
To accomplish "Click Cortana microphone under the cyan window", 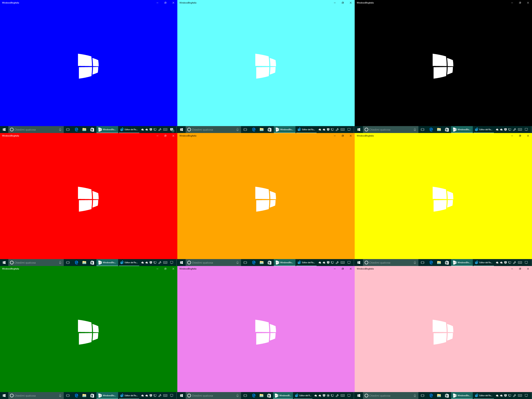I will [x=237, y=130].
